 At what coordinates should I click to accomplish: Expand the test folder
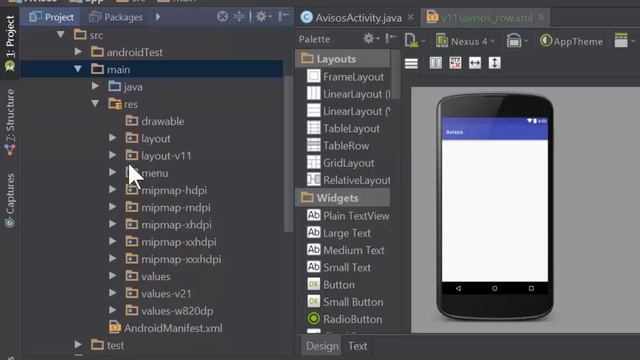click(78, 345)
